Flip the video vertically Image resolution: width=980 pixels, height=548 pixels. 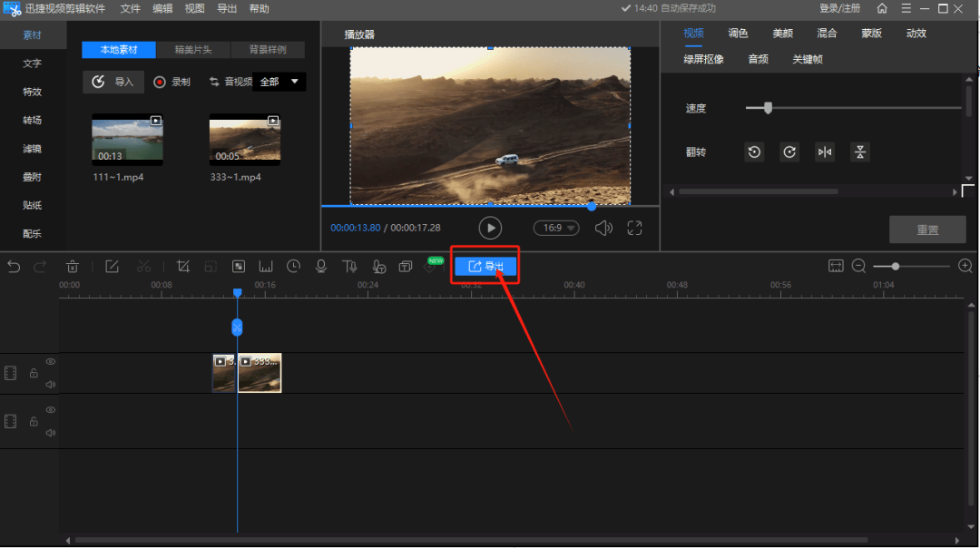[860, 152]
